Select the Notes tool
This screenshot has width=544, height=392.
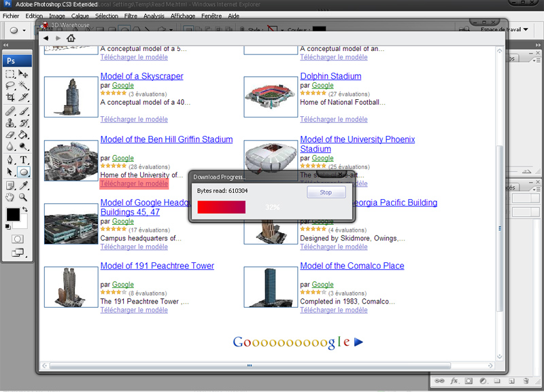click(x=10, y=185)
